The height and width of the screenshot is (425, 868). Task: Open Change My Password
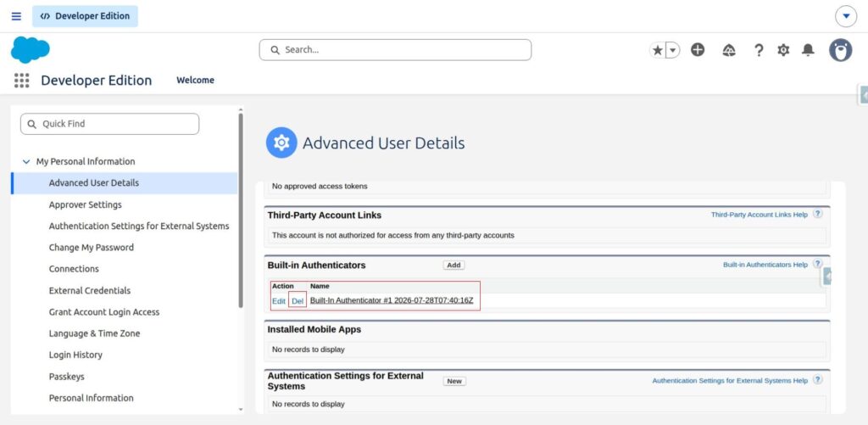[92, 248]
